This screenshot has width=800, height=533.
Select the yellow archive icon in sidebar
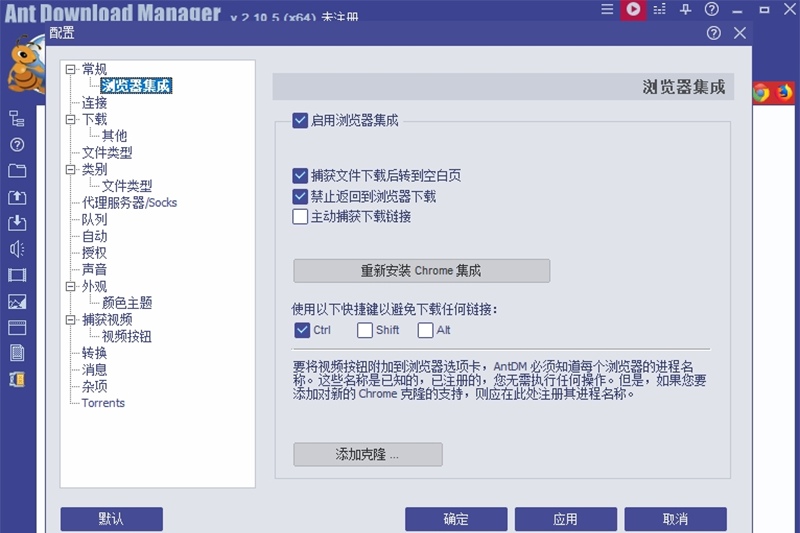tap(17, 379)
